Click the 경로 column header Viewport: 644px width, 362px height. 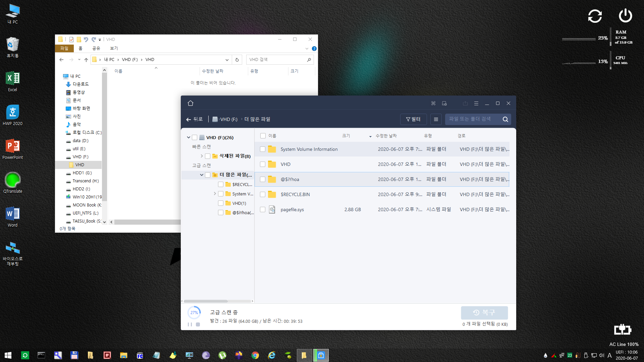pyautogui.click(x=462, y=136)
